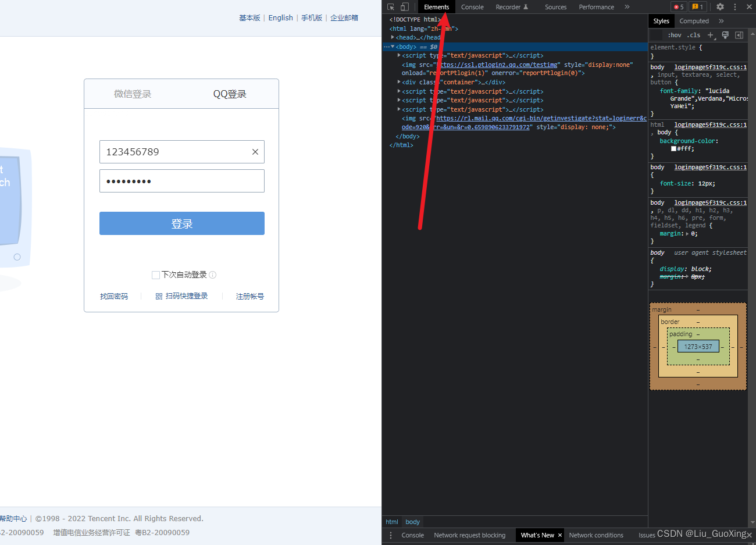756x545 pixels.
Task: Click the QQ account field showing 123456789
Action: point(182,152)
